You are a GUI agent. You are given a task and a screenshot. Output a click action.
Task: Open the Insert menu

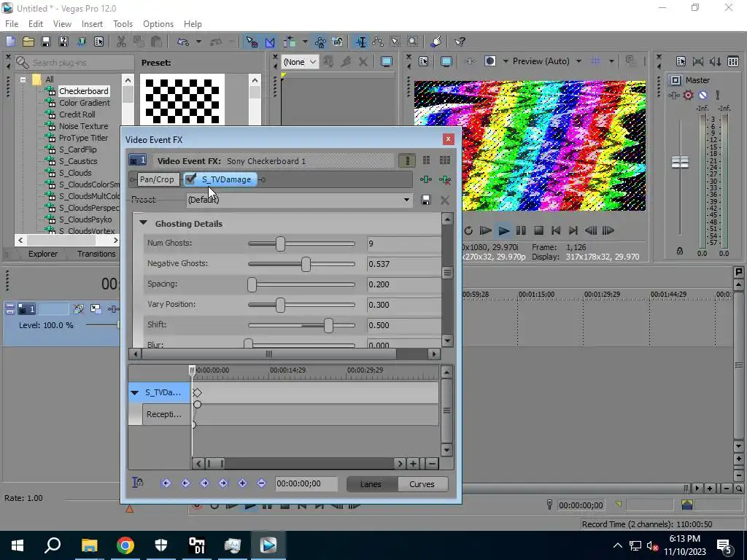[92, 24]
